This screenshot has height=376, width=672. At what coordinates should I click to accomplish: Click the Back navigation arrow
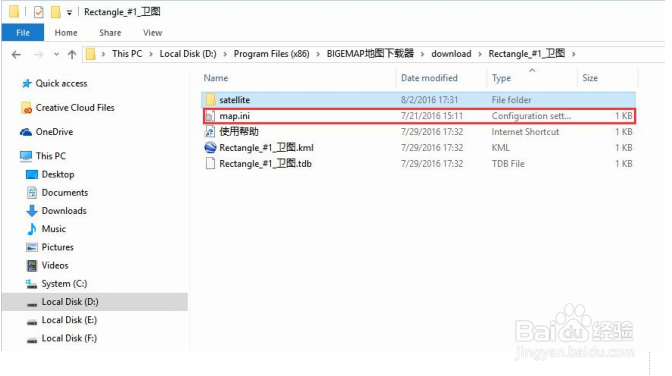click(x=16, y=54)
